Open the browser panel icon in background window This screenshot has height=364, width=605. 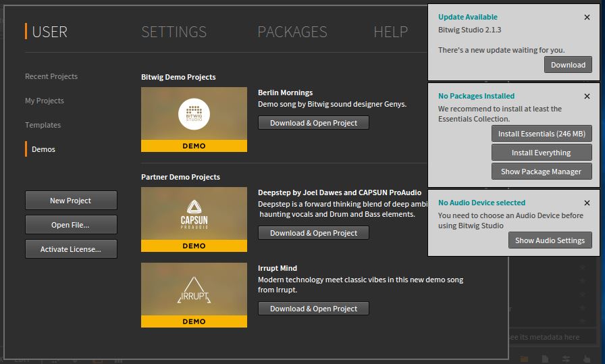click(524, 359)
